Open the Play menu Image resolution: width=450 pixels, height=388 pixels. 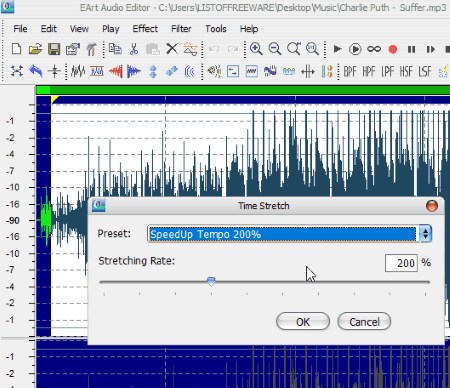pyautogui.click(x=111, y=29)
